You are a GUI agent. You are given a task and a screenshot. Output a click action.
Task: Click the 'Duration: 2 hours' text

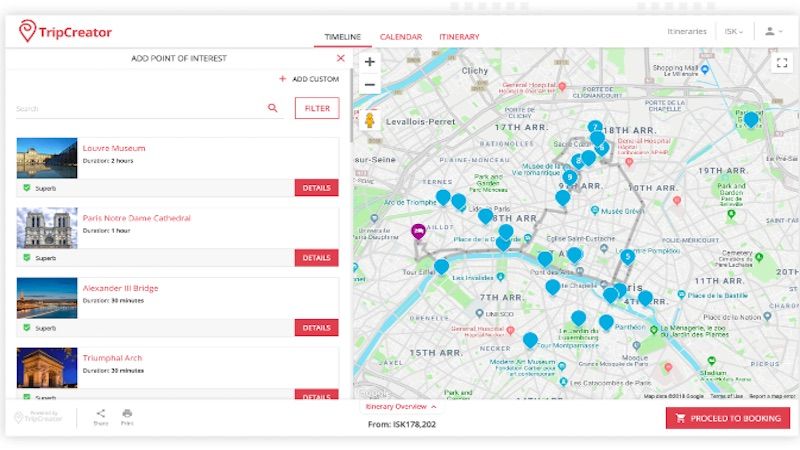point(108,161)
